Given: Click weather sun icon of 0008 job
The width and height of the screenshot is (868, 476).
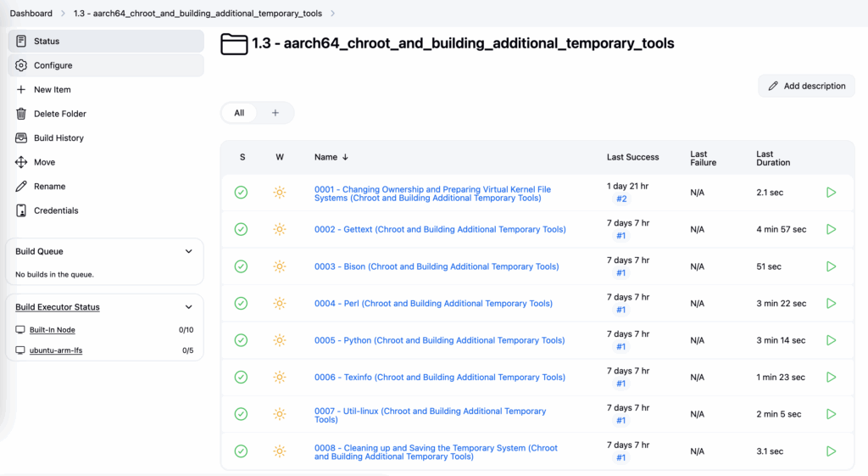Looking at the screenshot, I should click(x=280, y=451).
